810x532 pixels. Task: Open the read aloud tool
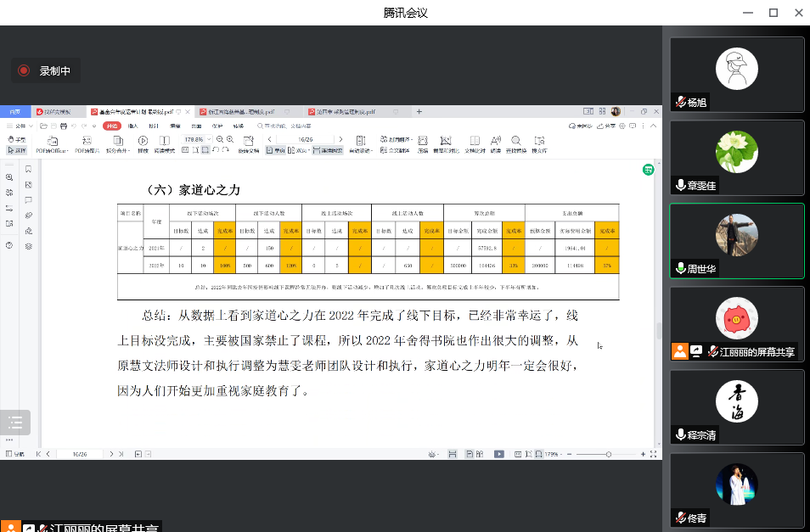coord(495,144)
